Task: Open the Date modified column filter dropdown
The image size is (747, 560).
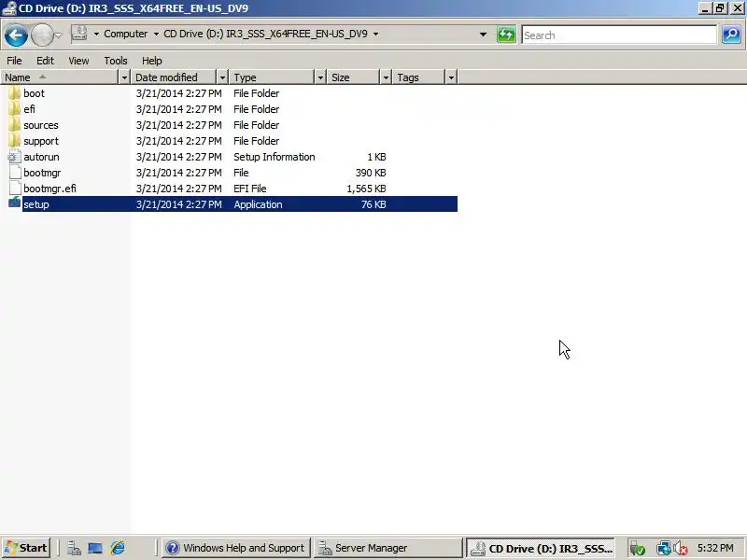Action: pos(222,77)
